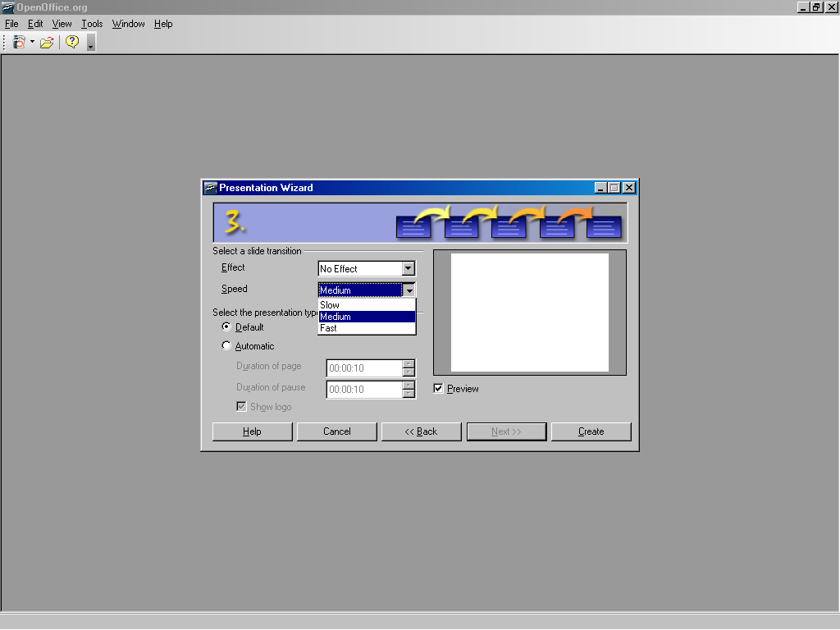The image size is (840, 630).
Task: Click the Cancel button
Action: (x=336, y=431)
